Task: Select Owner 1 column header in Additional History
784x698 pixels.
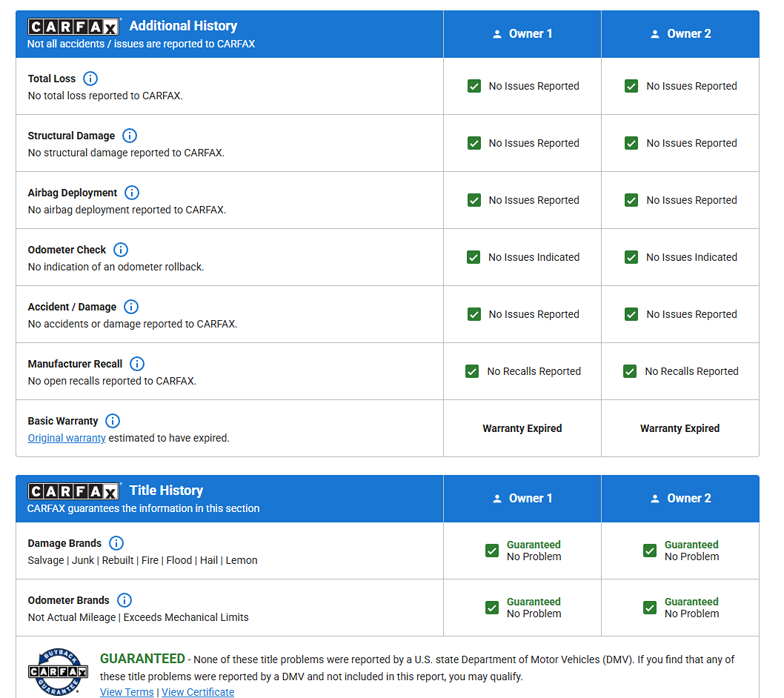Action: (x=522, y=34)
